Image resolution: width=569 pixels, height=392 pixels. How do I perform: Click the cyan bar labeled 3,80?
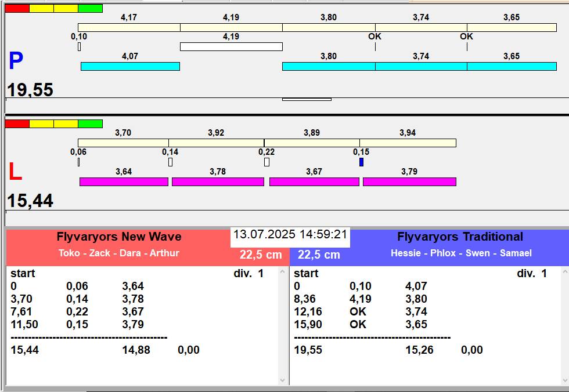[329, 66]
